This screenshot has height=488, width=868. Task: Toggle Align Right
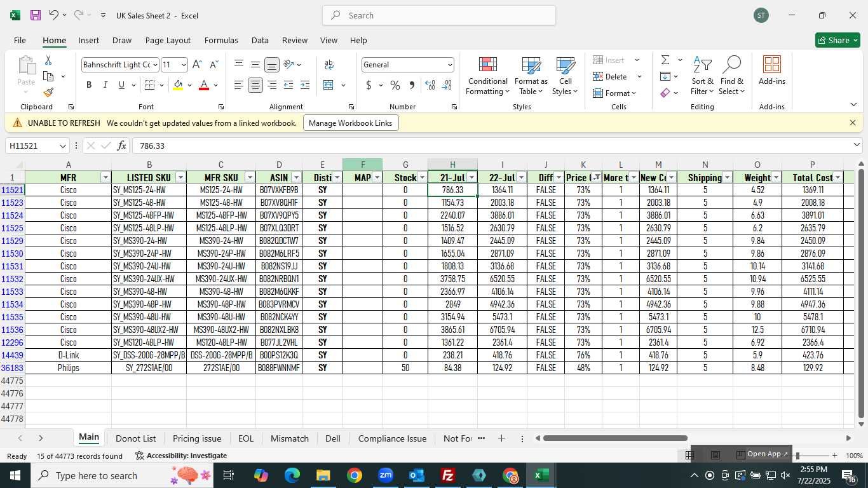[x=272, y=85]
